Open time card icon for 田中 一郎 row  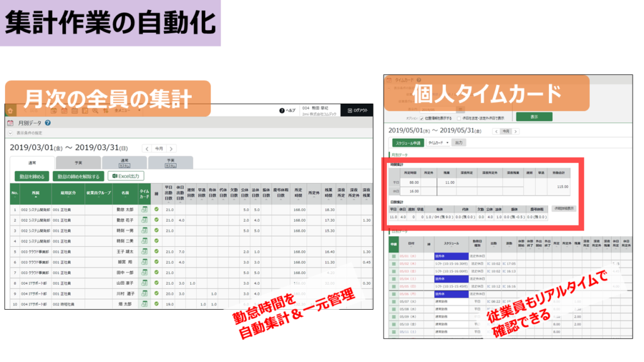click(144, 273)
